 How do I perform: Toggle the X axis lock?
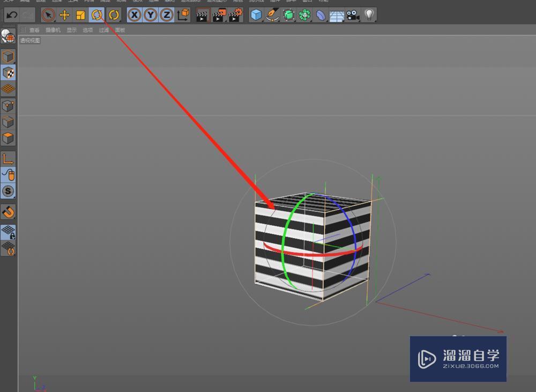pyautogui.click(x=135, y=15)
